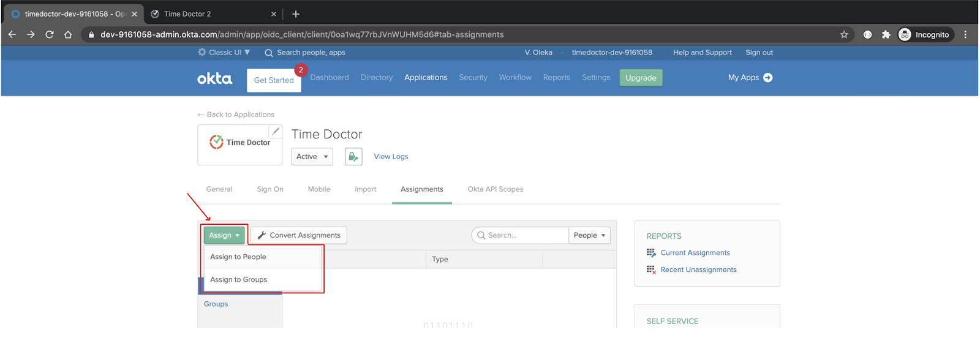Open the Workflow menu
This screenshot has height=354, width=980.
click(x=515, y=77)
